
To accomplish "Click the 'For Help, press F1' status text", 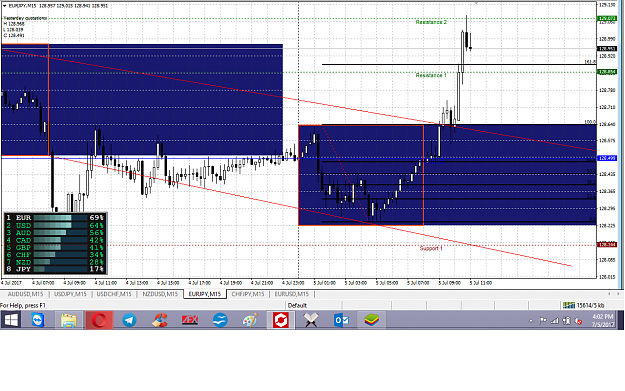I will tap(23, 305).
